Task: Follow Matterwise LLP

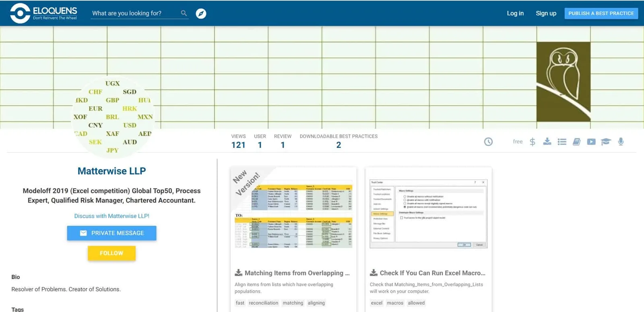Action: (111, 253)
